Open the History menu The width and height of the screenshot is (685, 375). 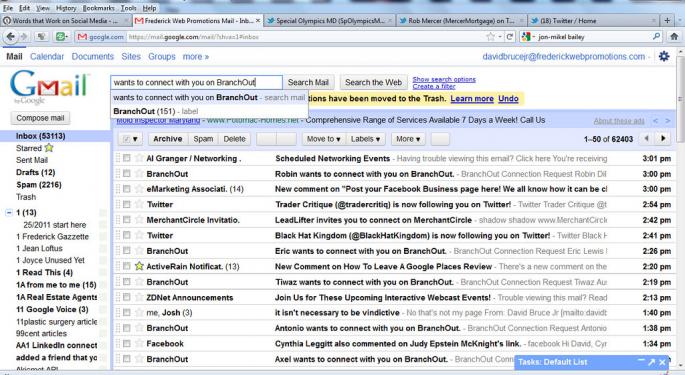tap(66, 8)
